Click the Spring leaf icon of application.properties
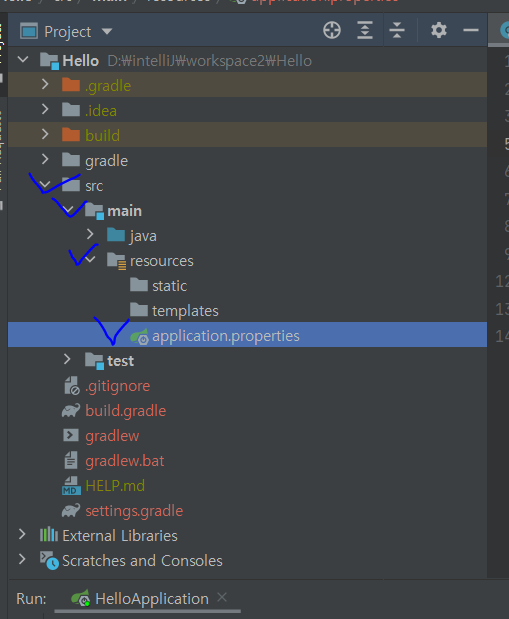509x619 pixels. [x=139, y=336]
